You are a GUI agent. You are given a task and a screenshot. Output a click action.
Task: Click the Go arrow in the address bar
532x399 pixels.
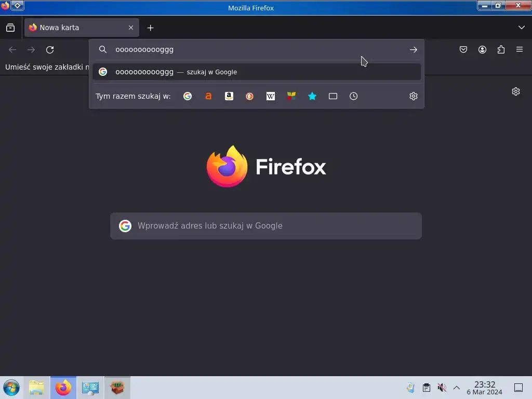point(413,50)
